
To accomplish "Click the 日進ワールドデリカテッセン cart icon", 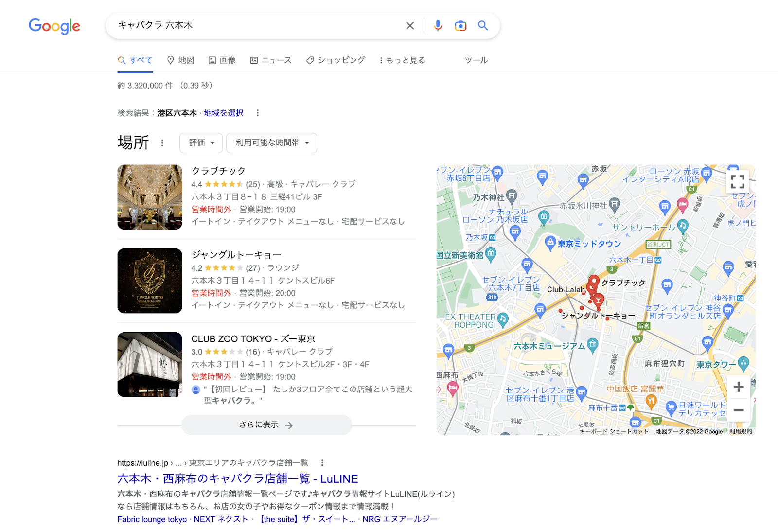I will (x=671, y=408).
